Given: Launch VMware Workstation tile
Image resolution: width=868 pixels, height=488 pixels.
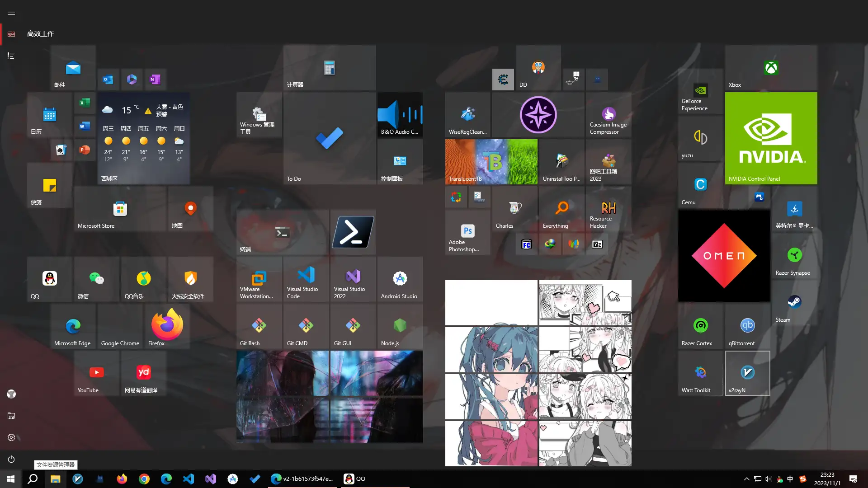Looking at the screenshot, I should tap(259, 279).
